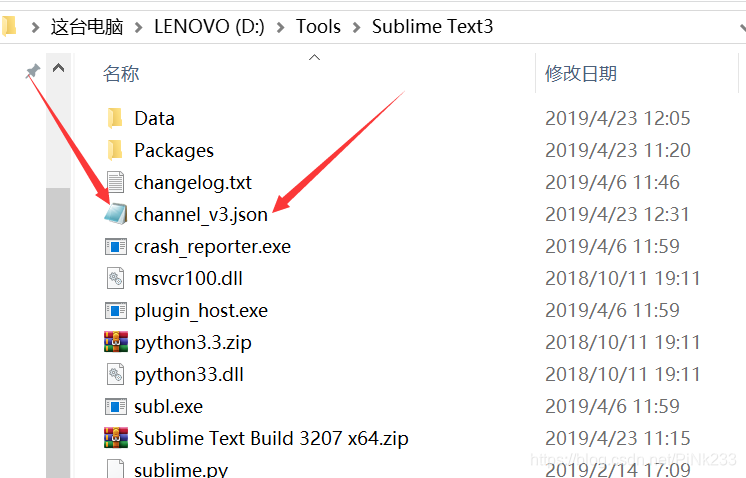Viewport: 746px width, 478px height.
Task: Click the msvcr100.dll file name
Action: [188, 279]
